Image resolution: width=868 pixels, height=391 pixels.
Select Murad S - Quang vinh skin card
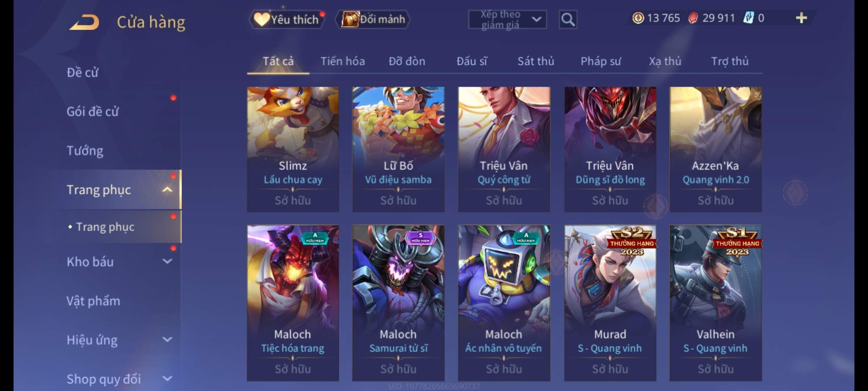tap(610, 303)
